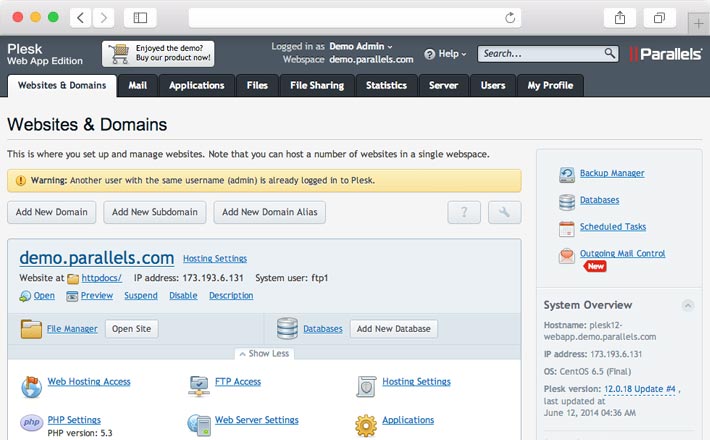The image size is (710, 440).
Task: Click the Preview window icon
Action: [72, 296]
